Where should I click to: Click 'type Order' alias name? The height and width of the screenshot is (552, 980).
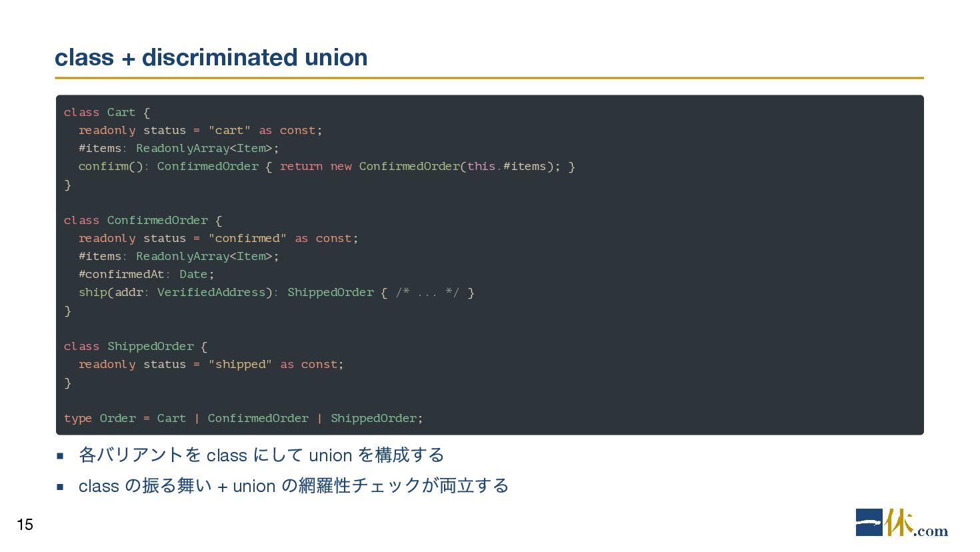(x=100, y=418)
